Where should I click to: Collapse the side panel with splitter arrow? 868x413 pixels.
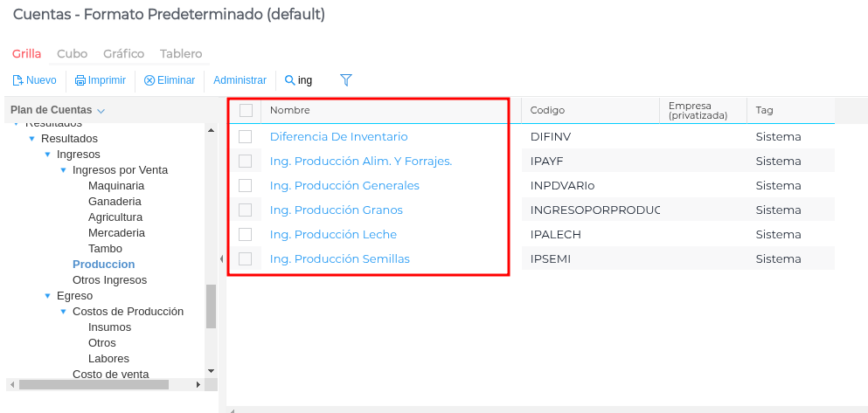(x=221, y=258)
